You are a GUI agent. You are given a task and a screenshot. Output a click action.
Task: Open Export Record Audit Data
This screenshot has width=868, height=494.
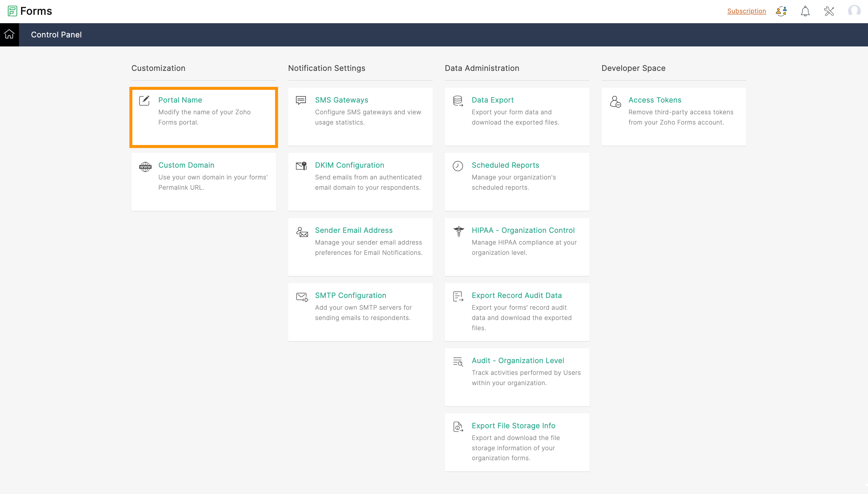tap(516, 295)
